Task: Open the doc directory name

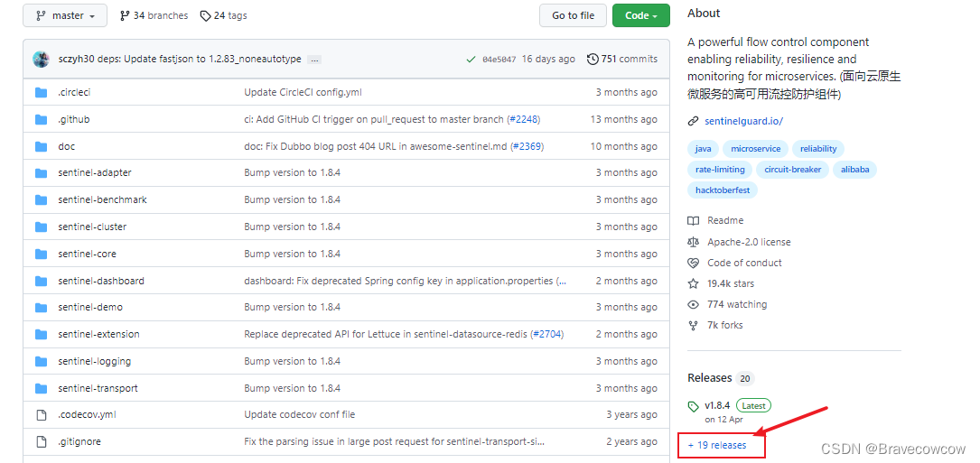Action: pos(66,146)
